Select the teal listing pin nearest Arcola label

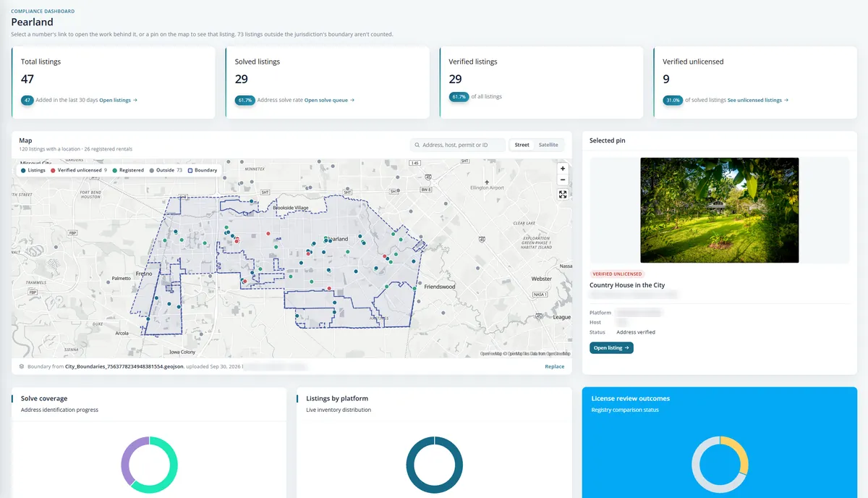tap(148, 318)
